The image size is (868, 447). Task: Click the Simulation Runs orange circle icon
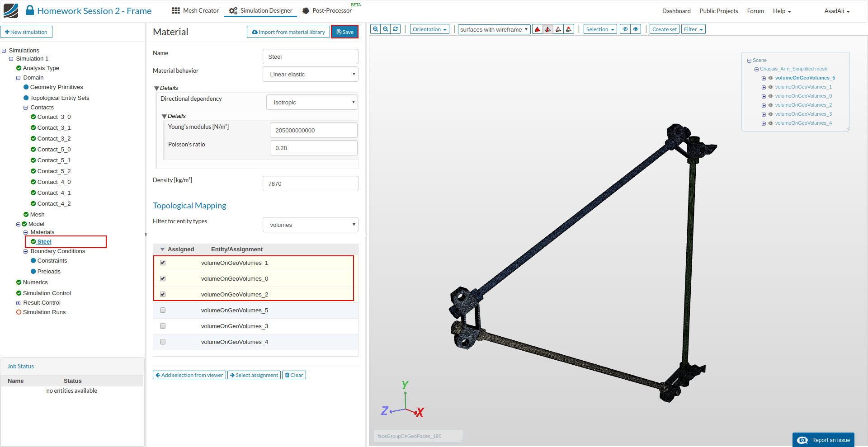coord(19,312)
